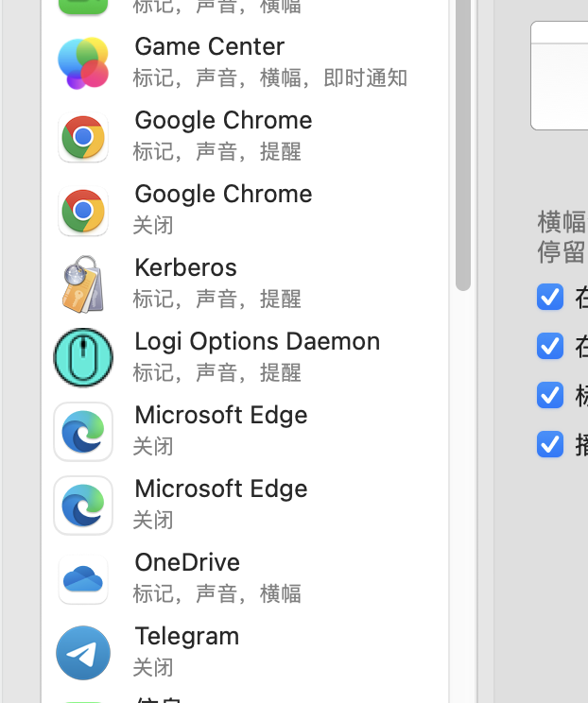
Task: Click the app list vertical scrollbar thumb
Action: (462, 142)
